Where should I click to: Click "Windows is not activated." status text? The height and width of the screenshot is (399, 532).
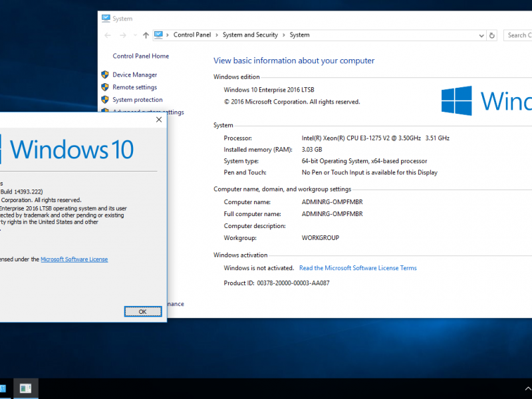click(x=259, y=268)
